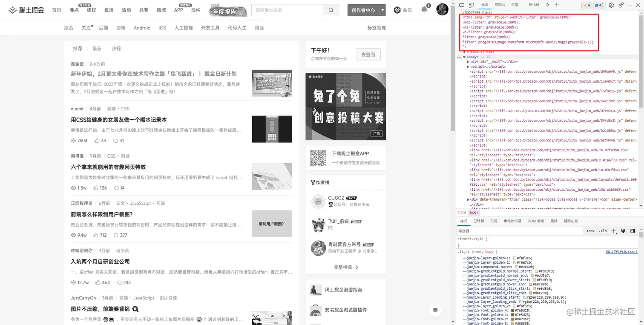Expand the head element node

click(x=465, y=52)
